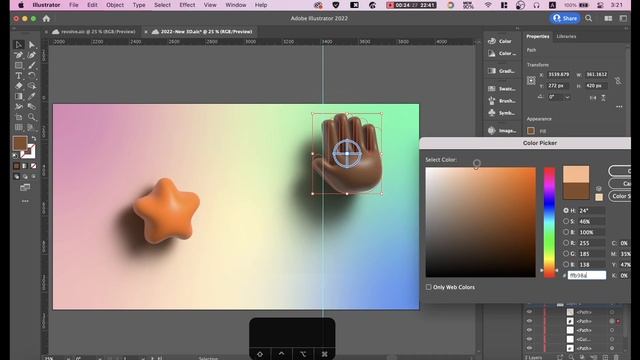Select the Pen tool

coord(19,55)
